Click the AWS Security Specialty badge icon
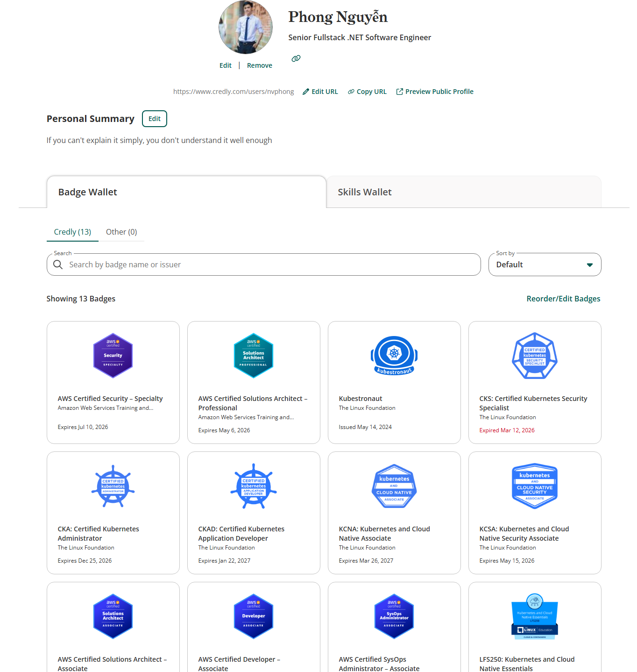This screenshot has height=672, width=637. pos(113,356)
